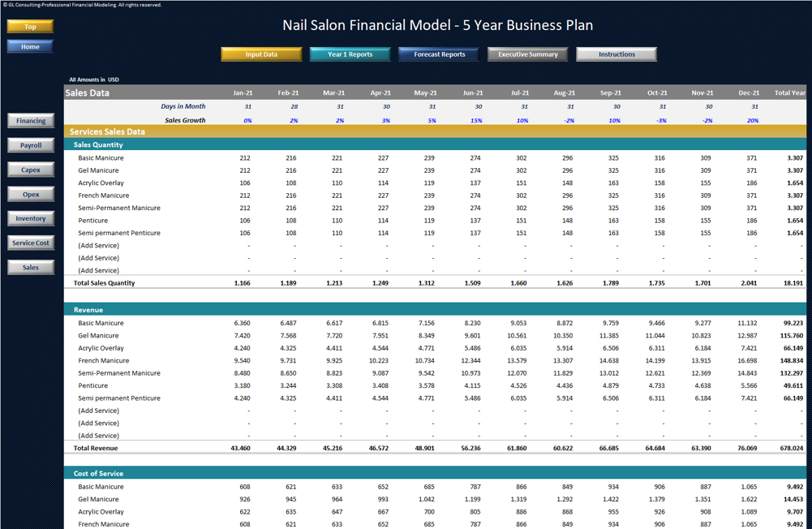
Task: Open Year 1 Reports section
Action: (350, 54)
